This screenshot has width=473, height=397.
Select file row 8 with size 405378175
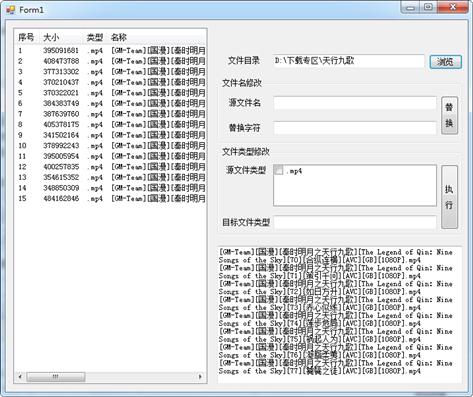[x=111, y=125]
